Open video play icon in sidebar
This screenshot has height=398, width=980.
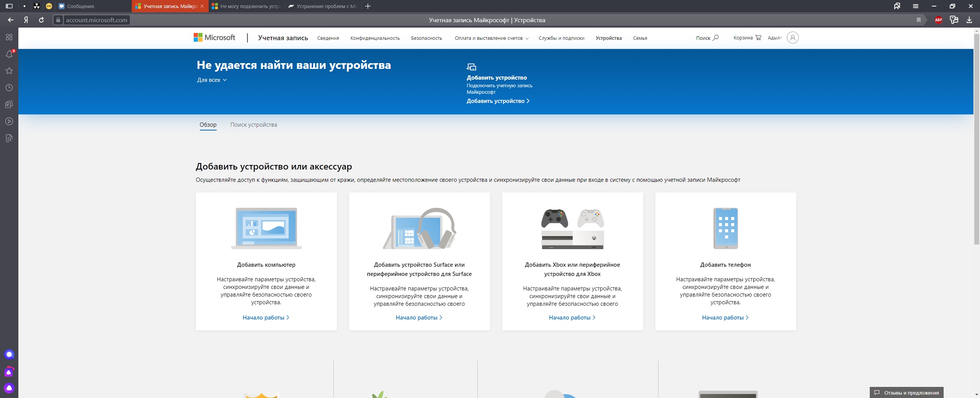9,121
